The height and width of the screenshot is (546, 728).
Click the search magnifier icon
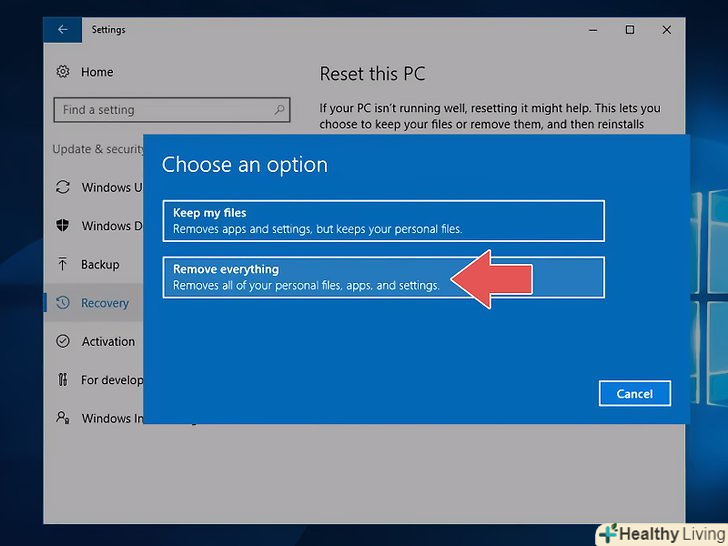[279, 110]
